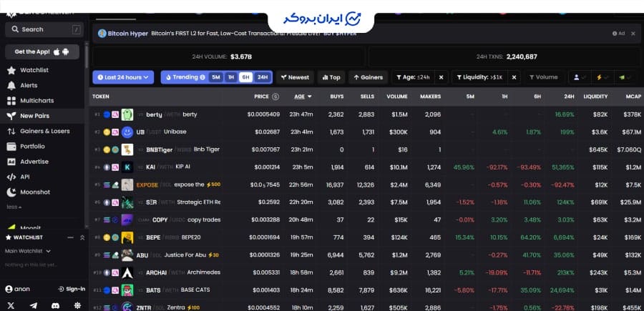Open Alerts bell icon
Image resolution: width=644 pixels, height=311 pixels.
[11, 85]
